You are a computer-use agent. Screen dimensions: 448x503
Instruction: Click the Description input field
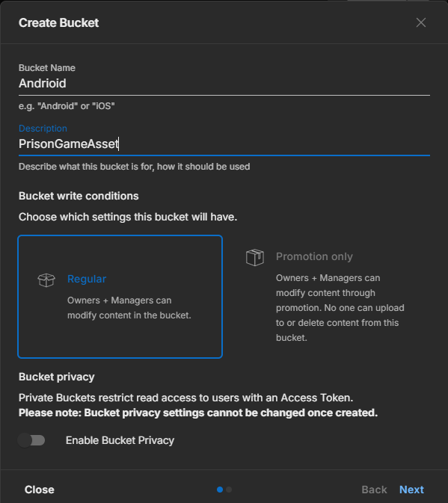[224, 144]
